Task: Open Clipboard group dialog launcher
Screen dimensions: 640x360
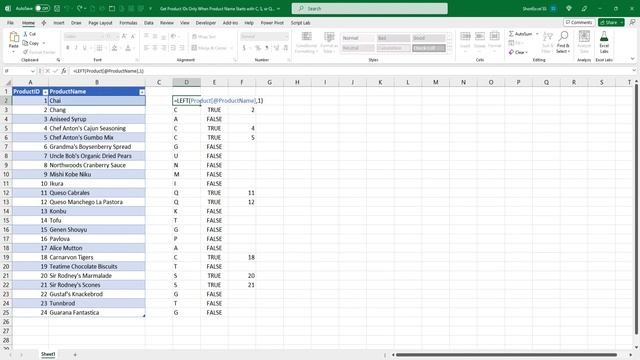Action: click(x=58, y=60)
